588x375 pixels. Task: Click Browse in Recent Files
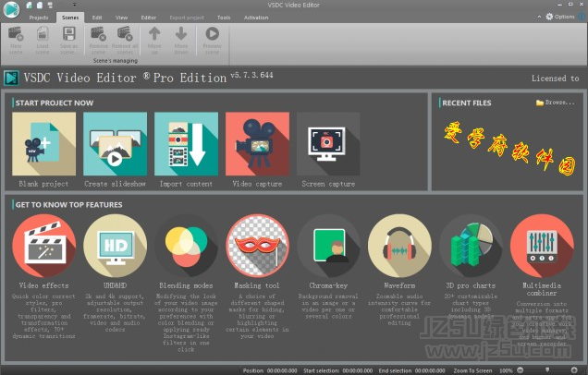(x=556, y=103)
